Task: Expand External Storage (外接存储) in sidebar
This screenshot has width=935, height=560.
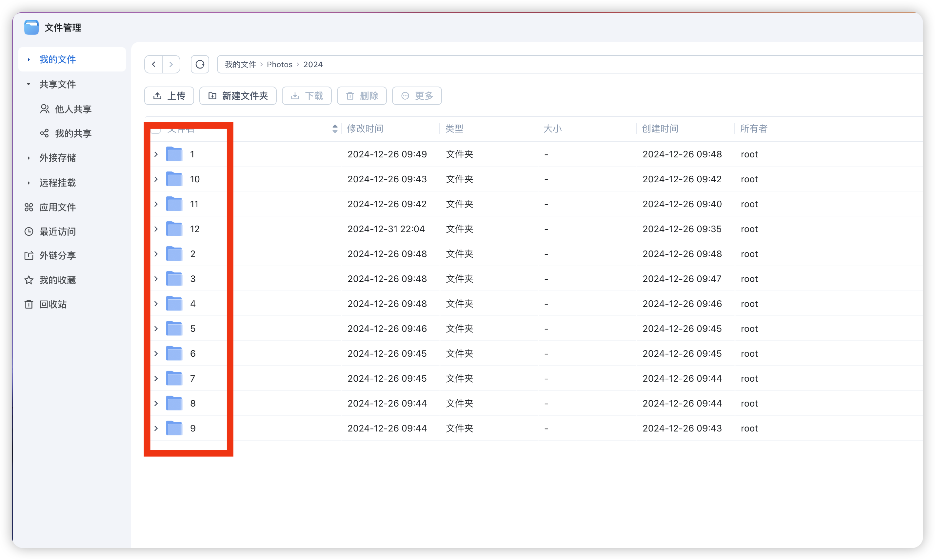Action: click(57, 158)
